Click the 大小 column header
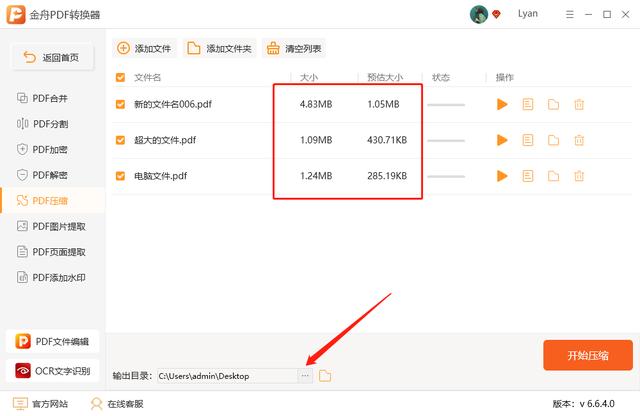 pos(309,77)
